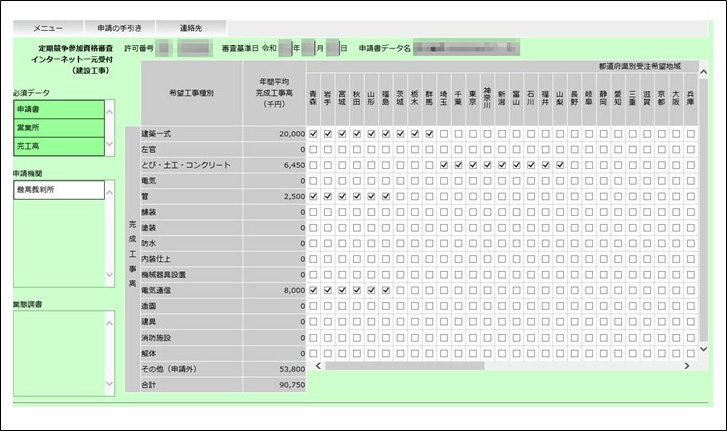Click the down arrow of the 申請機関 list
The height and width of the screenshot is (431, 727).
[110, 274]
